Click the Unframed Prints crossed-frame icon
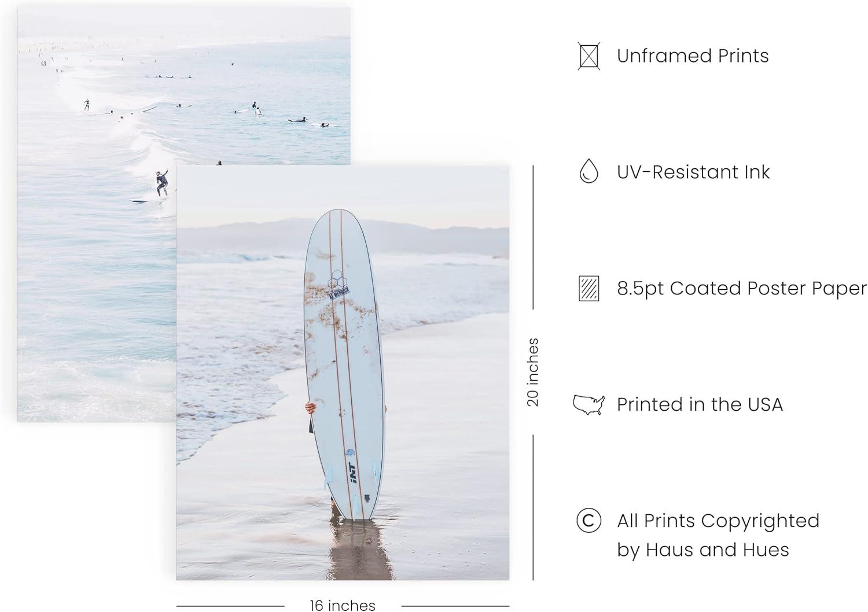 (x=589, y=56)
